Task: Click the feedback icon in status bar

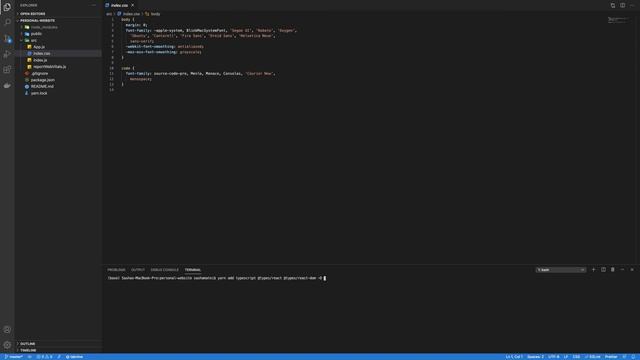Action: [624, 357]
